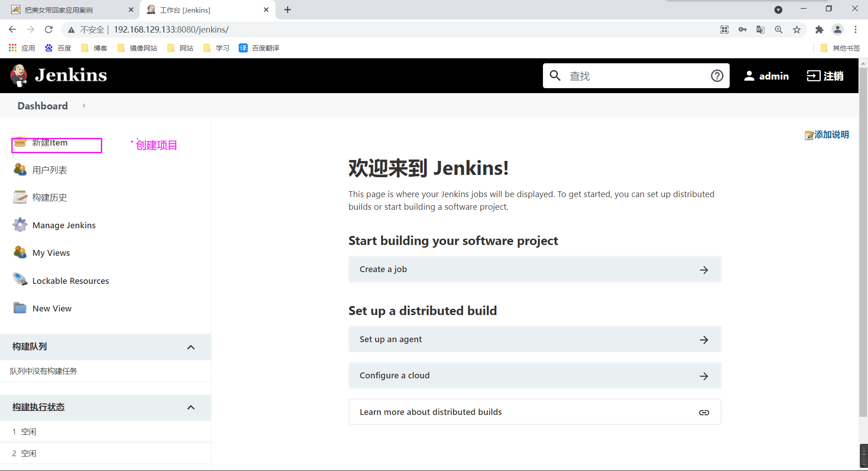Click arrow icon on Set up an agent
868x471 pixels.
click(x=704, y=340)
